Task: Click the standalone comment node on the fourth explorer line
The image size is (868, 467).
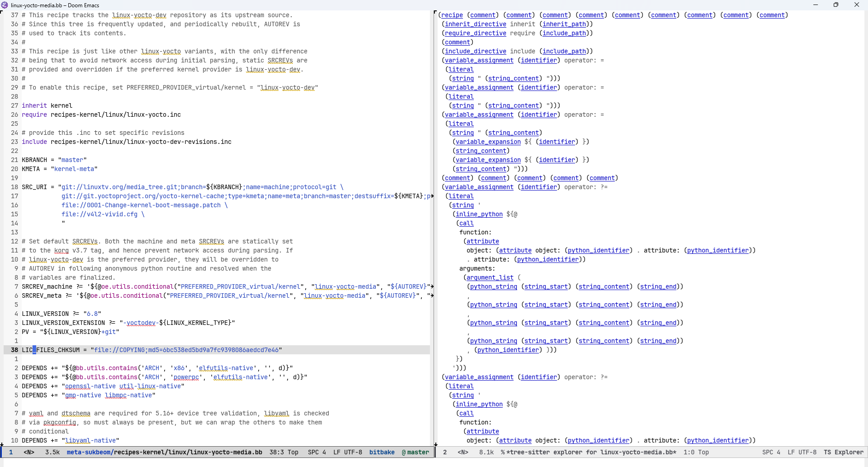Action: (458, 42)
